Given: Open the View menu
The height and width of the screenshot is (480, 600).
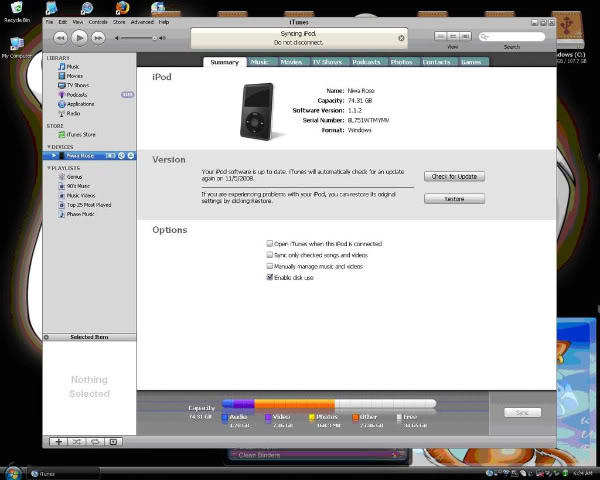Looking at the screenshot, I should click(x=78, y=22).
